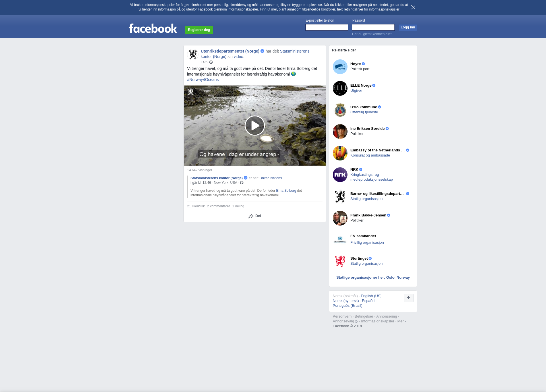Open Informasjonskapsler footer link
This screenshot has width=546, height=392.
click(378, 321)
